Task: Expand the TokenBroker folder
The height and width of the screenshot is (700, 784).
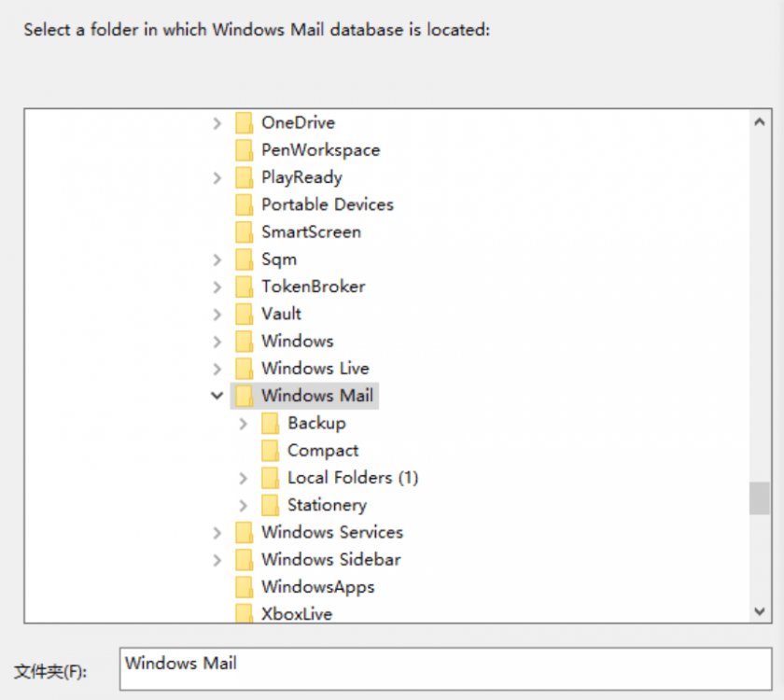Action: pos(217,287)
